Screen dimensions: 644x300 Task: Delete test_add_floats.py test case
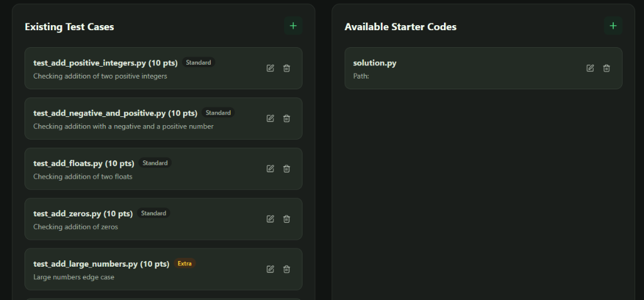pyautogui.click(x=287, y=169)
